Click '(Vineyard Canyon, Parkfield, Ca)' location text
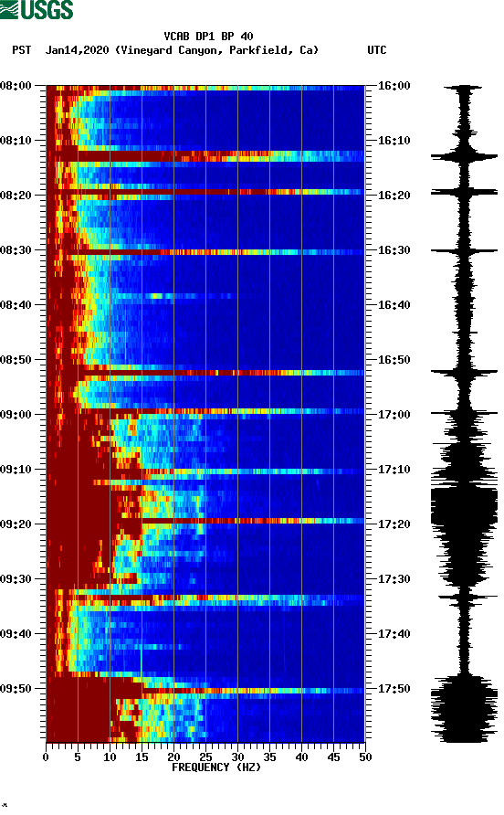Image resolution: width=504 pixels, height=815 pixels. coord(216,50)
